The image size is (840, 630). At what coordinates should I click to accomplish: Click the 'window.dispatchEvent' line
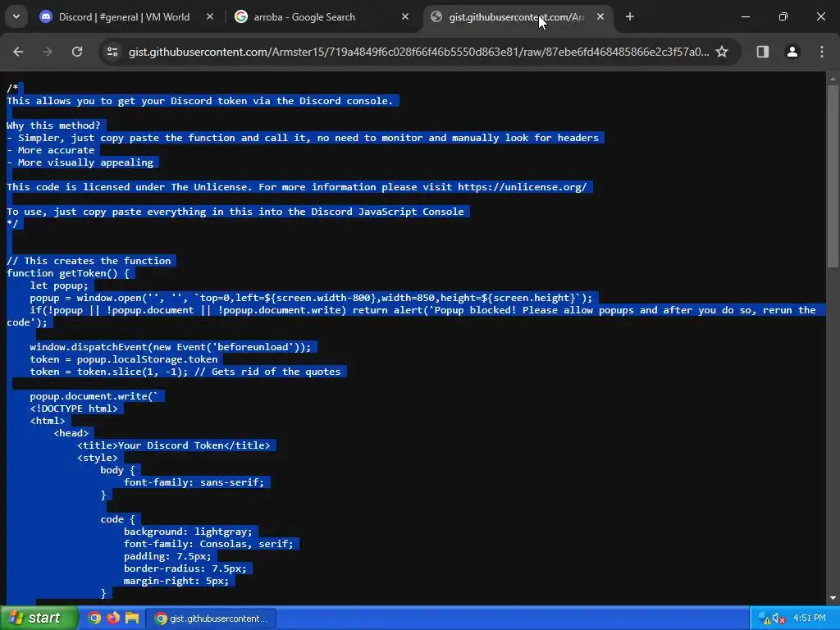[171, 347]
